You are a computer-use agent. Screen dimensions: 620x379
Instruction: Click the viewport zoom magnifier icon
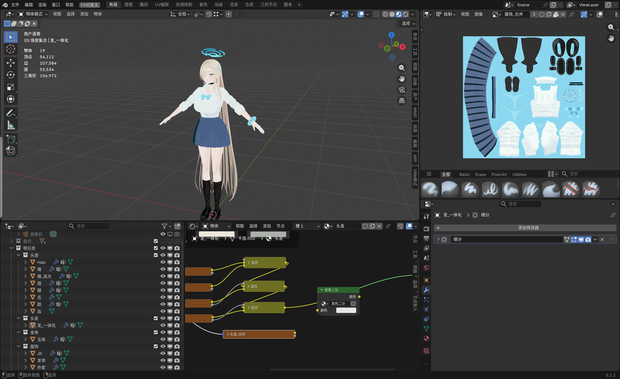402,68
